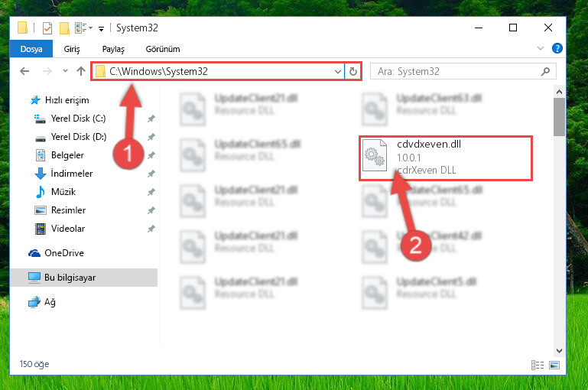Click the search magnifier icon
The width and height of the screenshot is (588, 390).
click(x=546, y=71)
